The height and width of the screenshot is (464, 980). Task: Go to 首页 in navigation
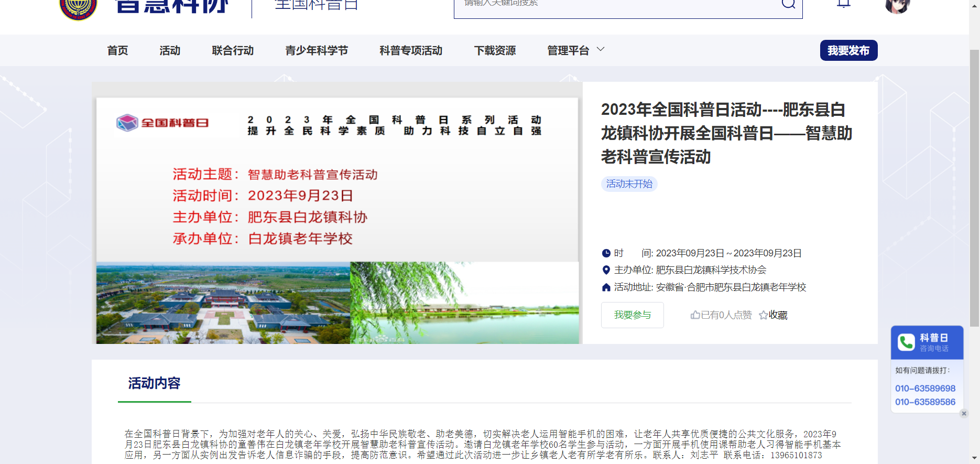coord(117,50)
